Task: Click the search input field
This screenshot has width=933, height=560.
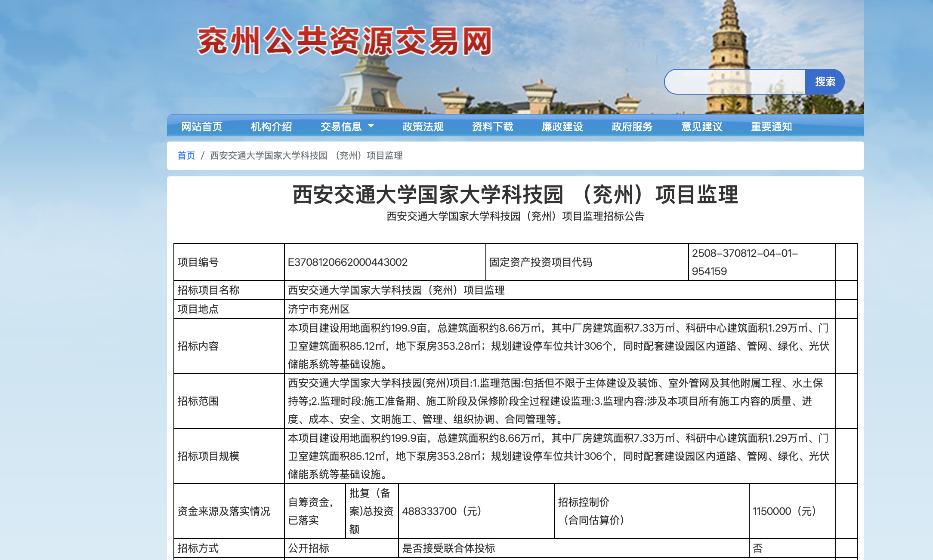Action: pyautogui.click(x=735, y=82)
